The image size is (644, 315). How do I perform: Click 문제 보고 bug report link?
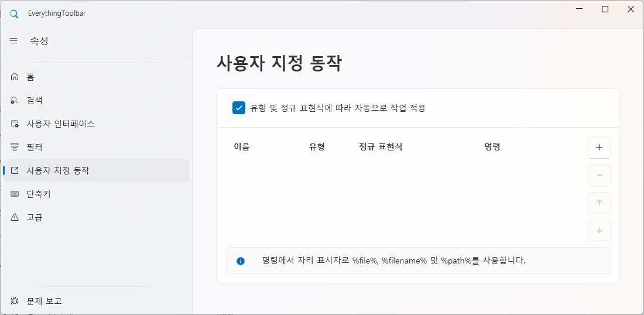click(96, 301)
